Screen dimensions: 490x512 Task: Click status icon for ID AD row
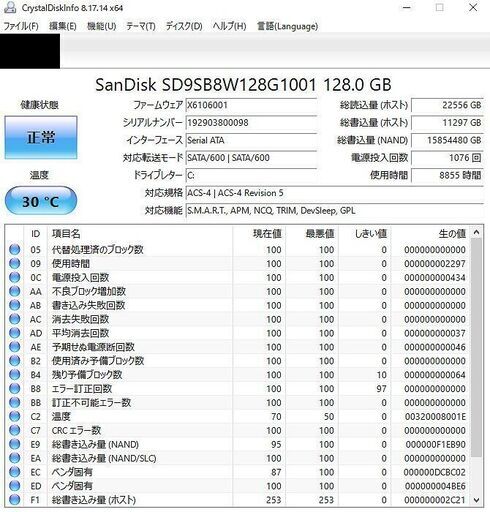click(x=14, y=333)
